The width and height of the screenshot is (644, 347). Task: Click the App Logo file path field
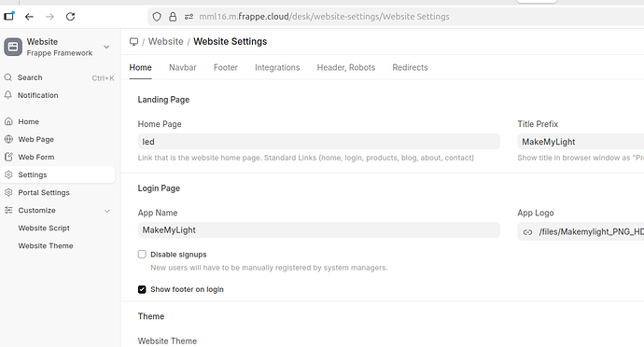pyautogui.click(x=581, y=232)
